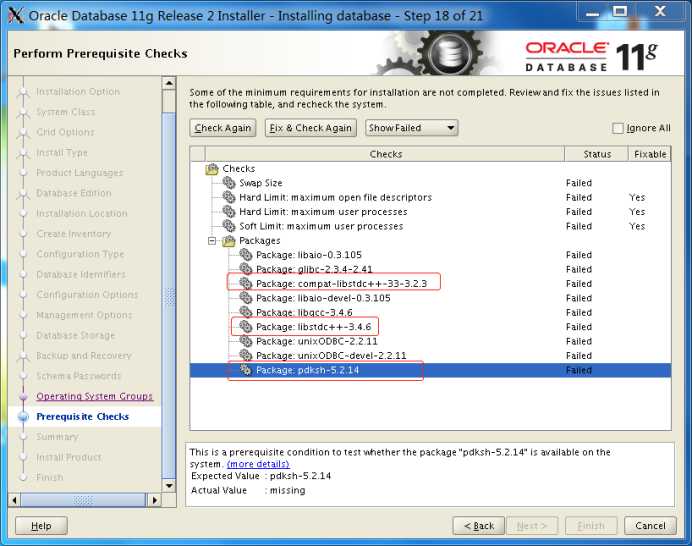This screenshot has width=693, height=546.
Task: Click gear icon for Hard Limit open file descriptors
Action: click(229, 197)
